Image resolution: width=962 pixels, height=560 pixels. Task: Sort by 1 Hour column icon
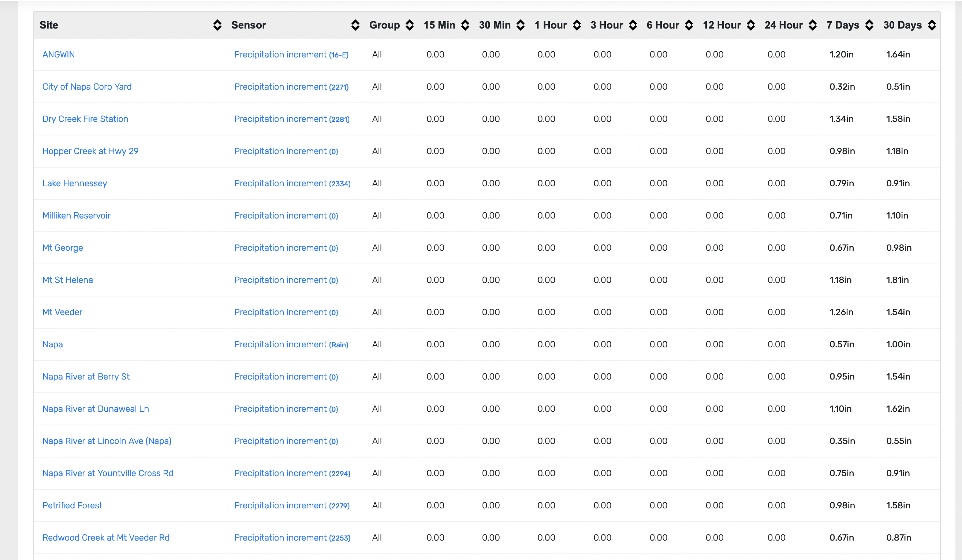577,25
